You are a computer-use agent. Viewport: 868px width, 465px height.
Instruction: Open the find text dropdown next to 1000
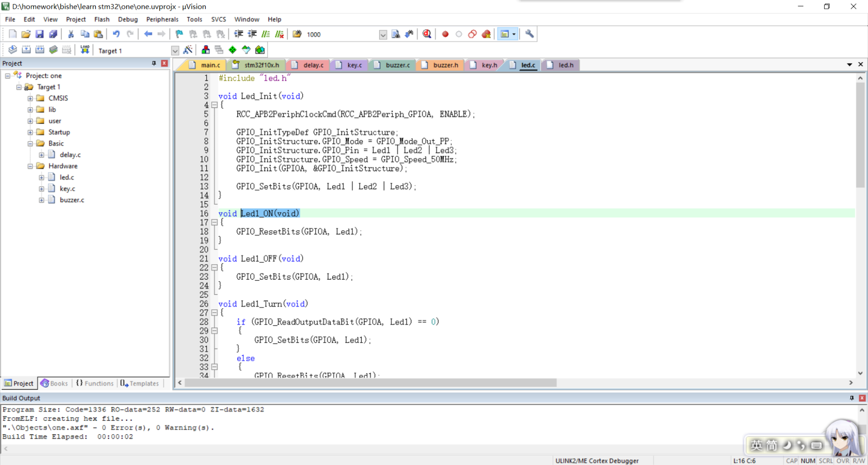tap(383, 34)
